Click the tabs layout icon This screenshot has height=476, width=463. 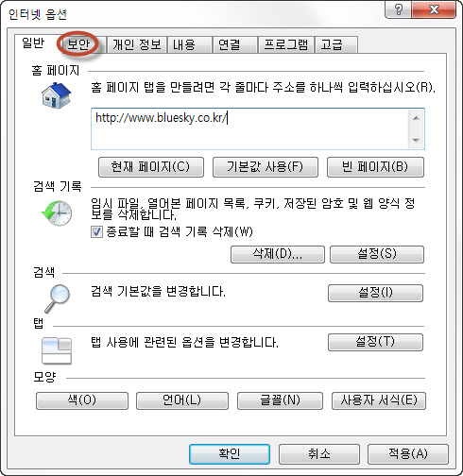click(57, 350)
